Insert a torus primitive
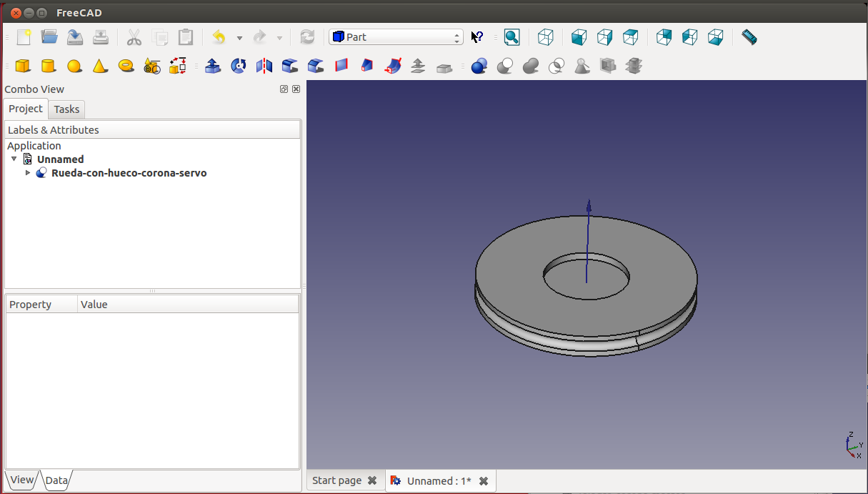Viewport: 868px width, 494px height. pyautogui.click(x=126, y=66)
